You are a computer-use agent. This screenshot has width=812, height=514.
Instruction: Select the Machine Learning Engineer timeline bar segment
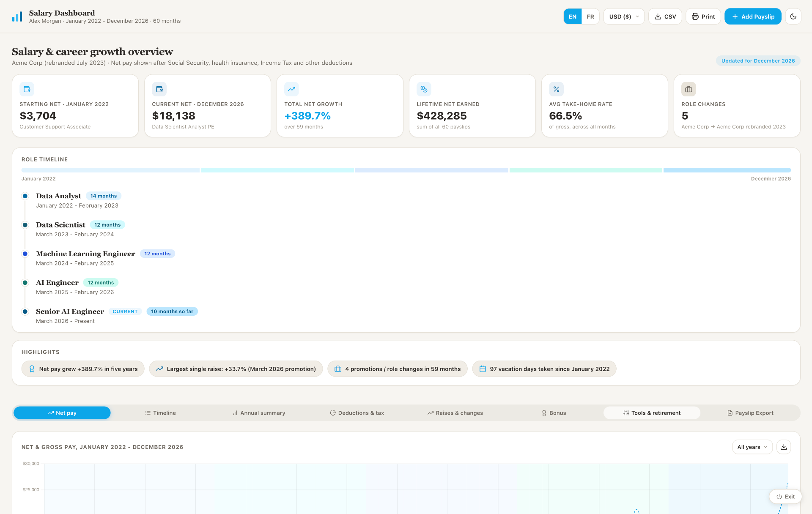tap(431, 170)
